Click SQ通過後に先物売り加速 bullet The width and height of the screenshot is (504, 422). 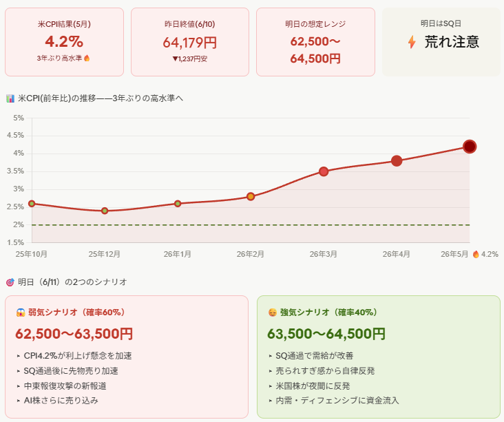71,371
